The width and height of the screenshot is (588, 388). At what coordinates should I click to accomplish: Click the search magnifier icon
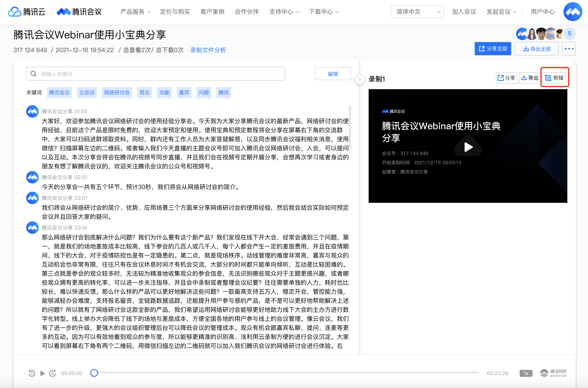[33, 74]
